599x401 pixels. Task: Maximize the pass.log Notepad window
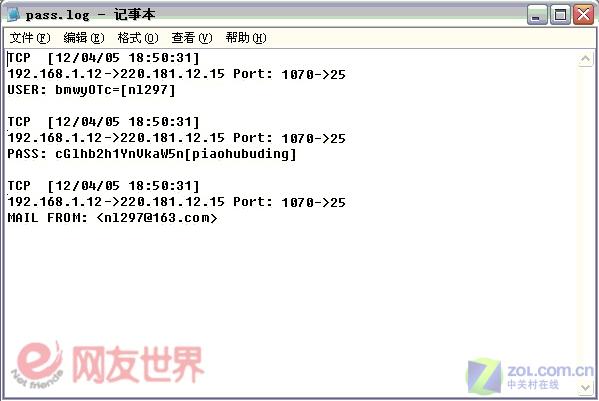pyautogui.click(x=560, y=15)
